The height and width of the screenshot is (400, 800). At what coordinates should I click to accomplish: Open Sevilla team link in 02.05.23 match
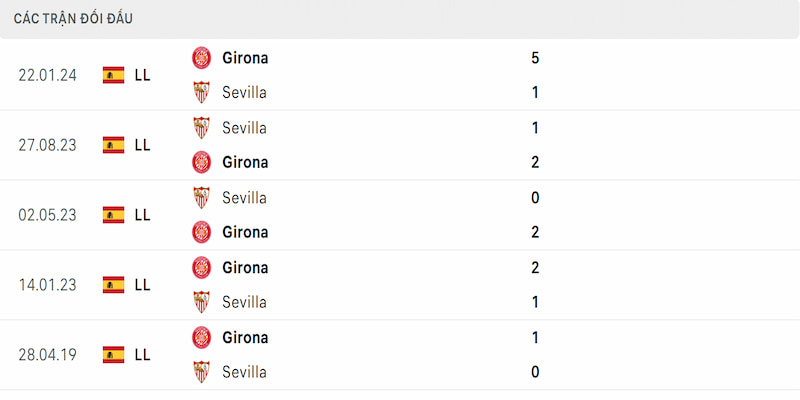point(244,197)
